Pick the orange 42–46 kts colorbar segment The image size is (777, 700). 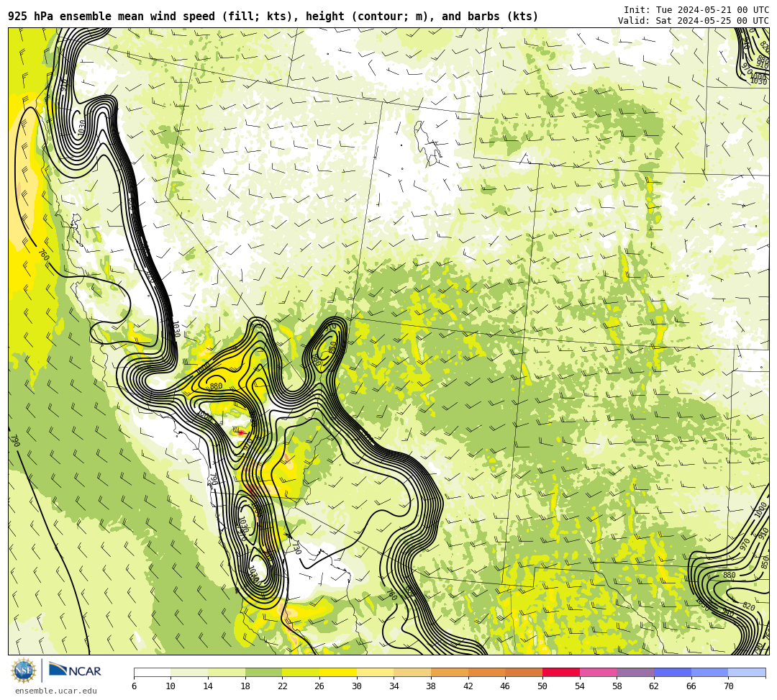point(486,672)
